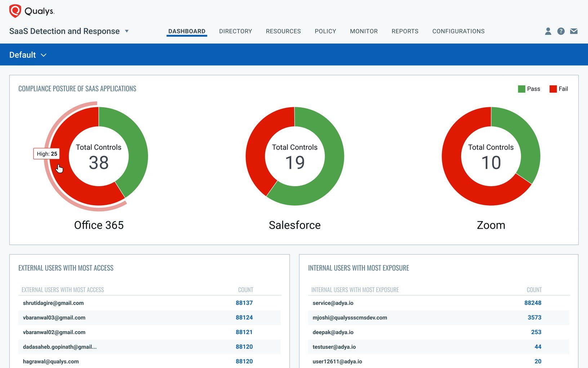Viewport: 588px width, 368px height.
Task: Click the red Fail legend swatch
Action: coord(552,89)
